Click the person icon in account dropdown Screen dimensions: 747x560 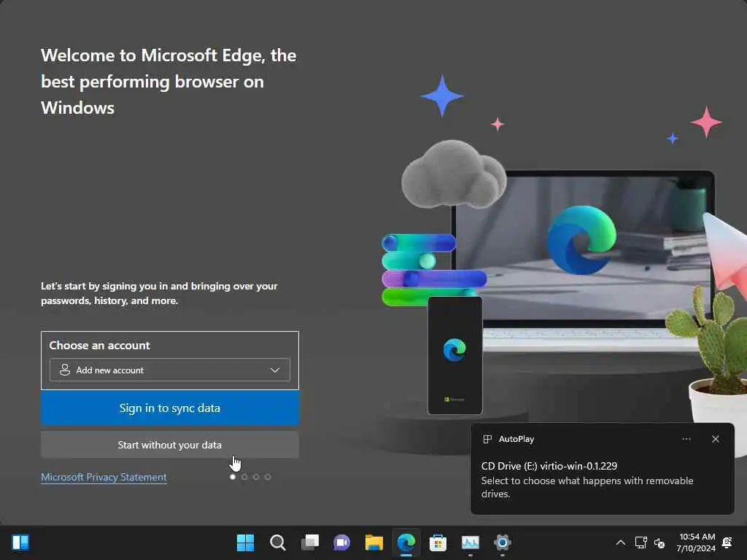tap(65, 370)
